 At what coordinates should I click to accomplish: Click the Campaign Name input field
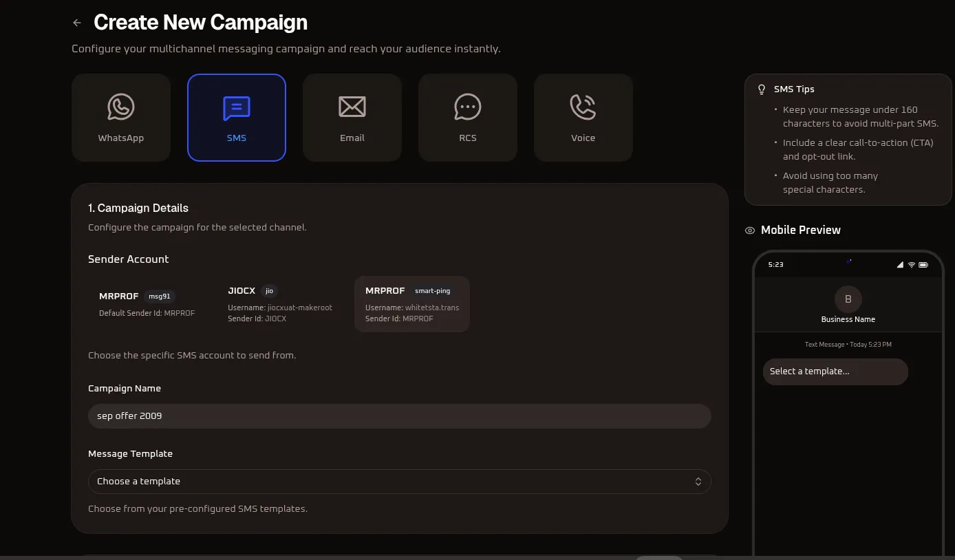click(400, 416)
